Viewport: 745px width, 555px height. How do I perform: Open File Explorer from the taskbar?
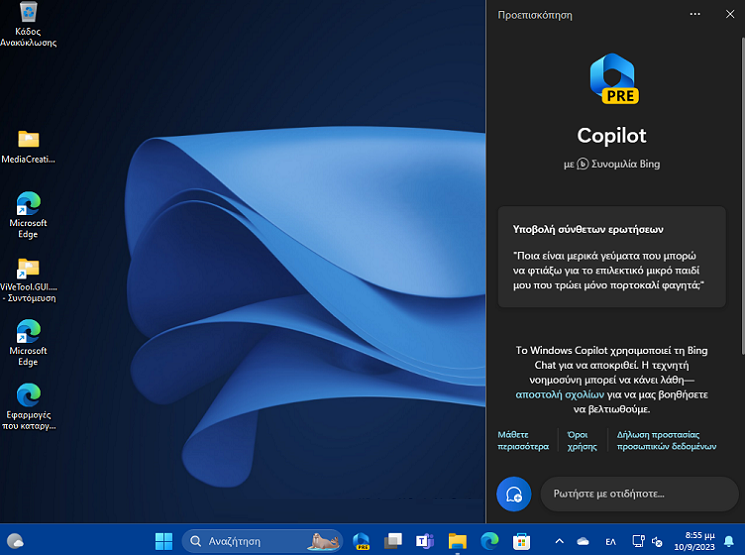click(x=457, y=541)
